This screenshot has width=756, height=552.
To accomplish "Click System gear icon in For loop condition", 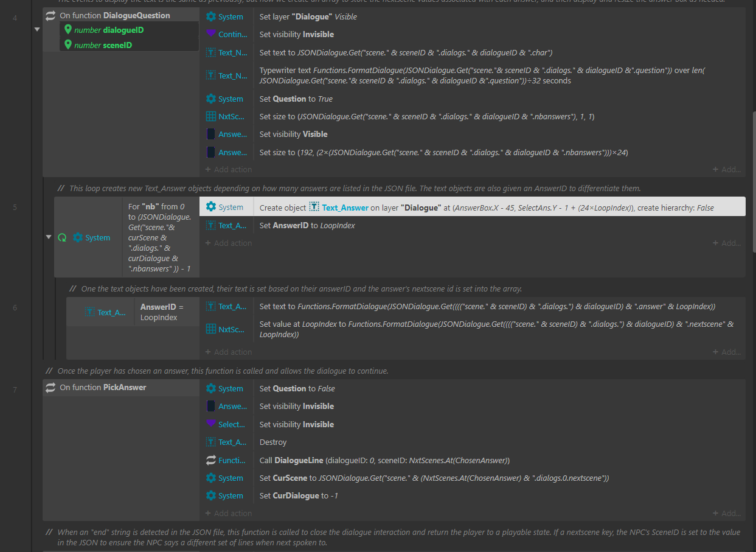I will click(77, 237).
